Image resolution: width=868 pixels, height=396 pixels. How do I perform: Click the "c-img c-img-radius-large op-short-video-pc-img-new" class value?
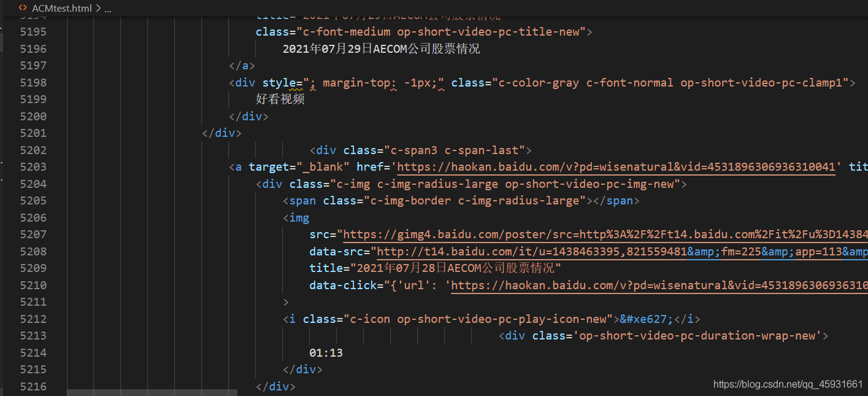(505, 184)
